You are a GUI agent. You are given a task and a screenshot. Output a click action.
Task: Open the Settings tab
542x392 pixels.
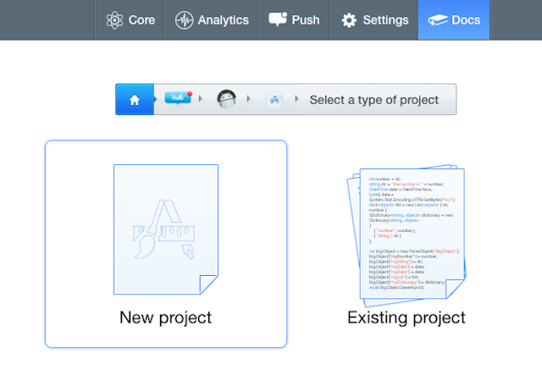[x=374, y=20]
